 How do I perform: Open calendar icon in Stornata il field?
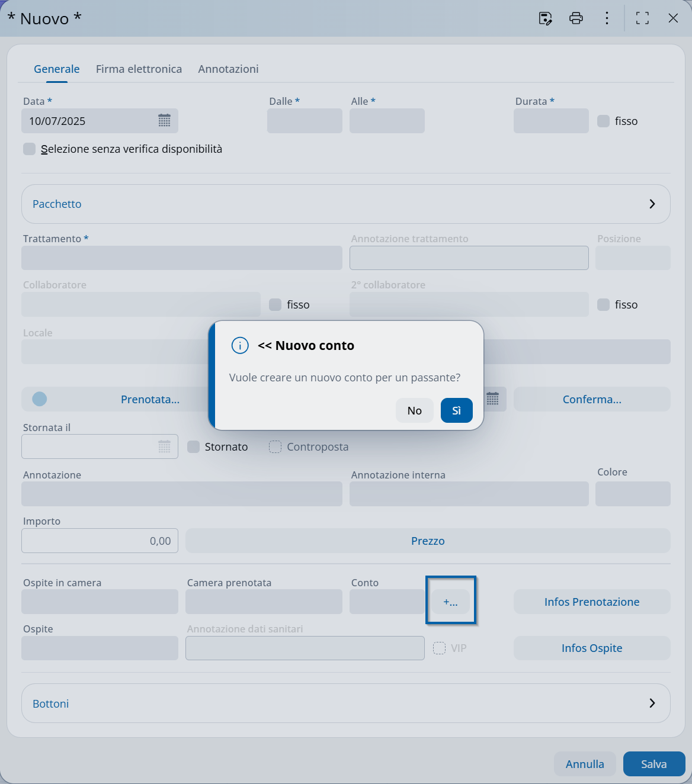pyautogui.click(x=164, y=446)
